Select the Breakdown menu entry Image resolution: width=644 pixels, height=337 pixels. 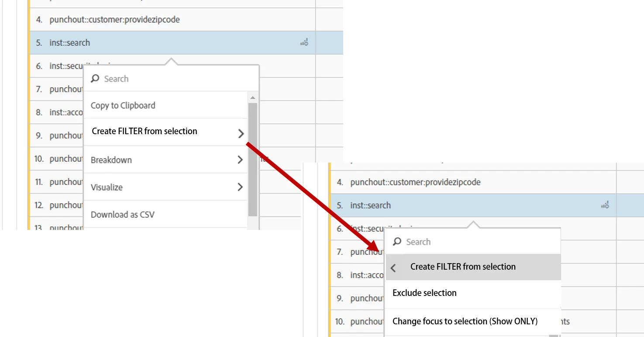pos(165,160)
